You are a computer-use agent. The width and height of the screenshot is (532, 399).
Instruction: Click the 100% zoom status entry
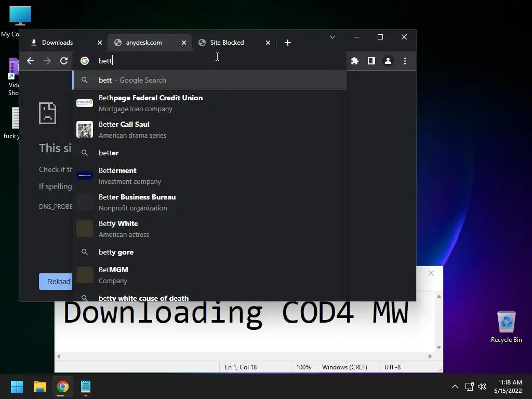point(303,367)
